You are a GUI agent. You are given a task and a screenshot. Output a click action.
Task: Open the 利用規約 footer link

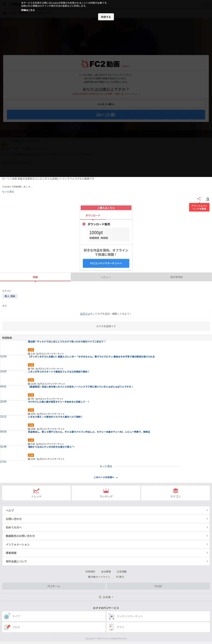[90, 571]
